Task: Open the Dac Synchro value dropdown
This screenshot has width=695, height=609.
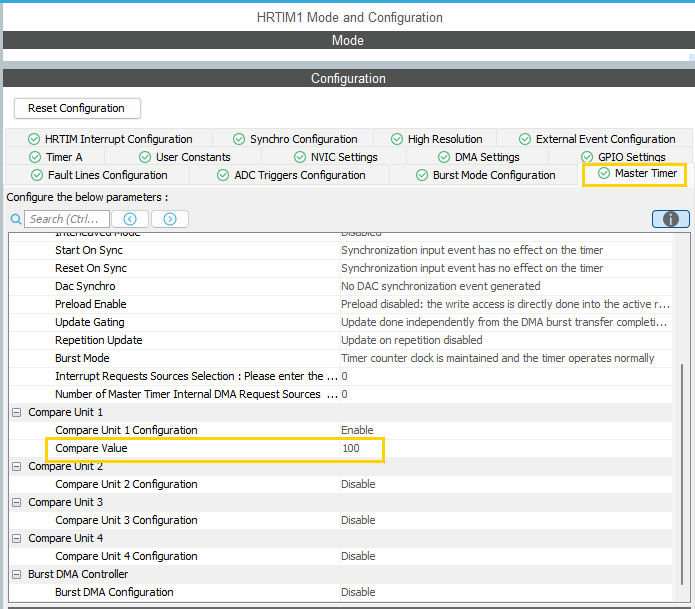Action: pyautogui.click(x=506, y=286)
